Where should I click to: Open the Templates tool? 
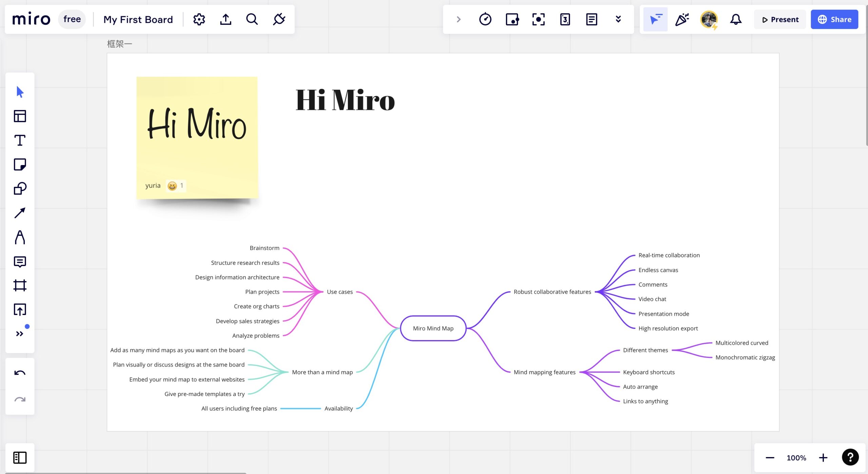[20, 116]
